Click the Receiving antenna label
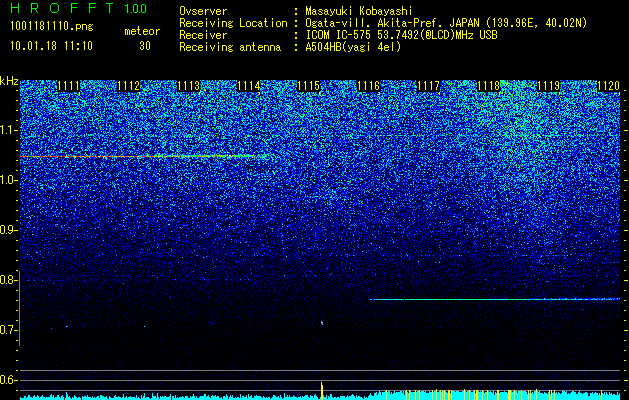This screenshot has height=400, width=629. tap(230, 47)
